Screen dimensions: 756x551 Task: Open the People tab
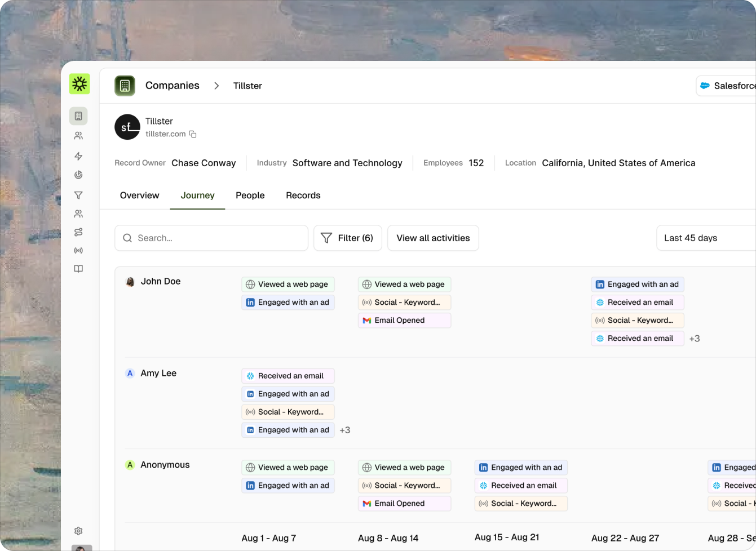point(250,195)
